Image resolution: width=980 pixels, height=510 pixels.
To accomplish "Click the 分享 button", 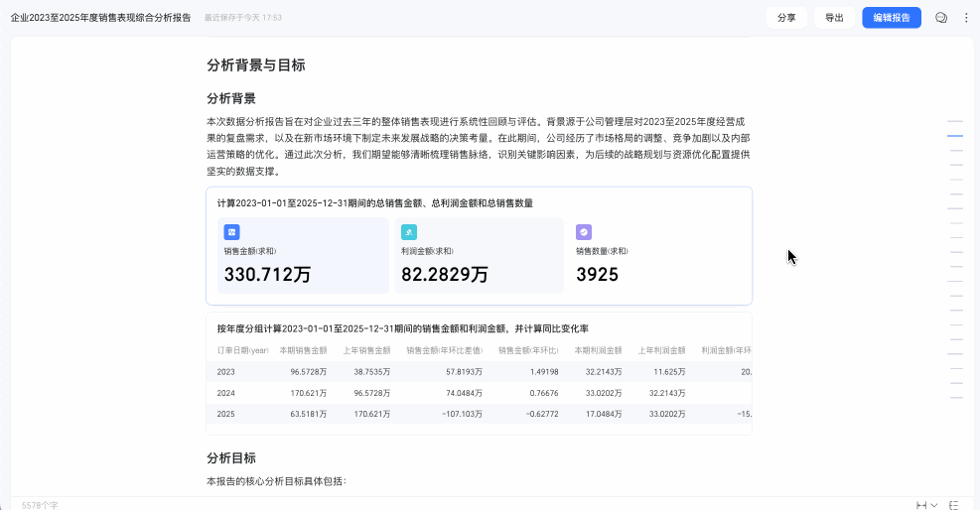I will (786, 18).
